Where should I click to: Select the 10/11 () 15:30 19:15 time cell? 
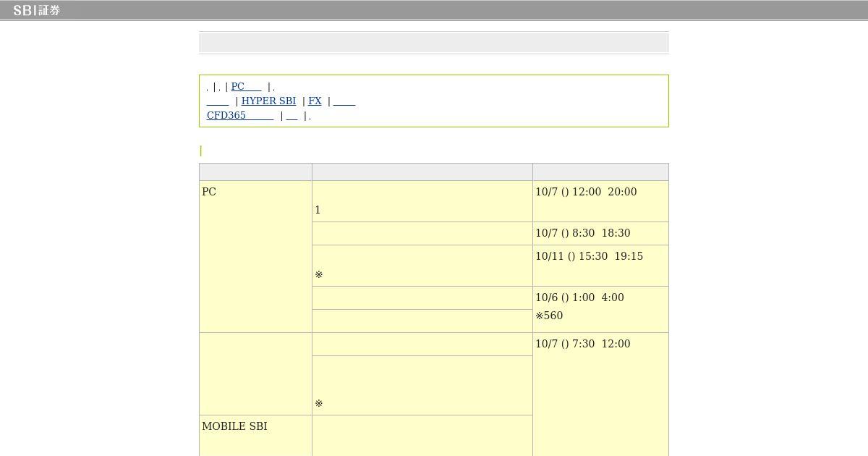[x=600, y=266]
